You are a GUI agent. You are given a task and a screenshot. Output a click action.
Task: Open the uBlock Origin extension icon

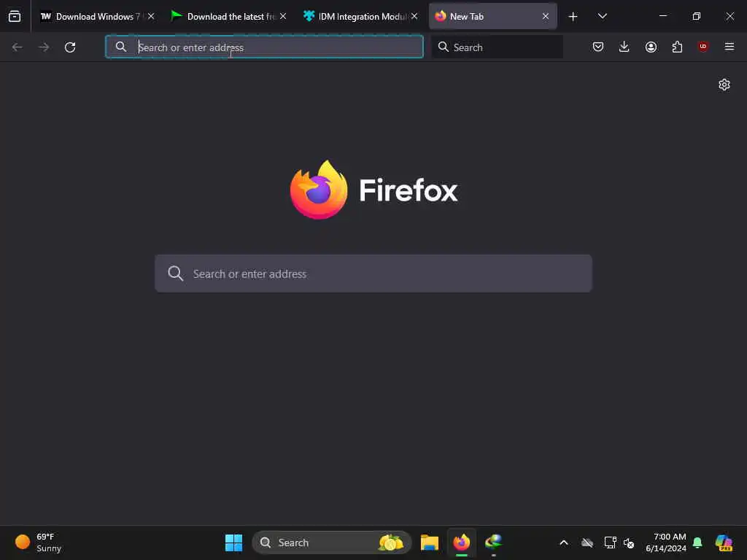point(703,46)
